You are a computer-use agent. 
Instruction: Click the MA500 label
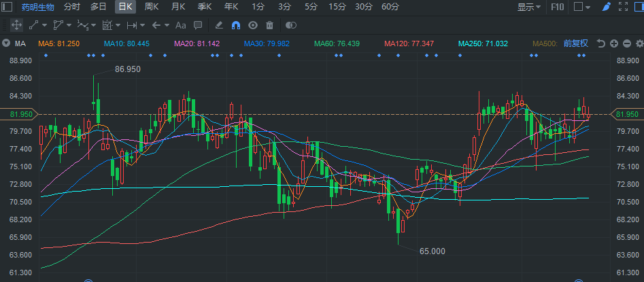(545, 43)
